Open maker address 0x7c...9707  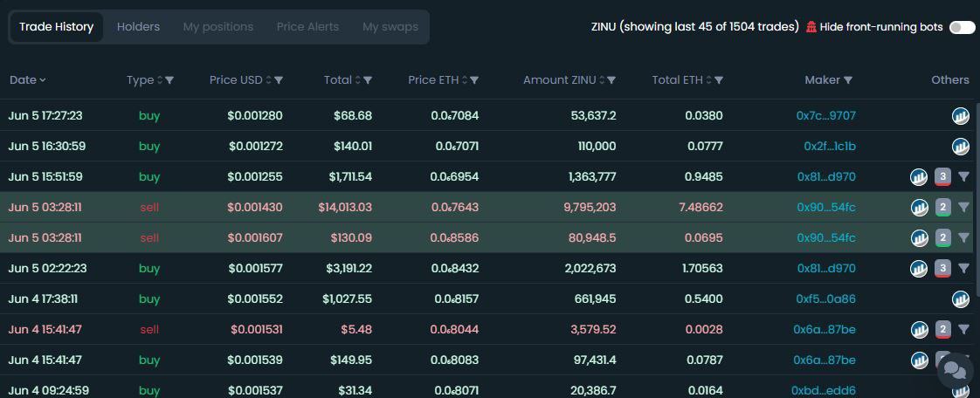click(825, 115)
